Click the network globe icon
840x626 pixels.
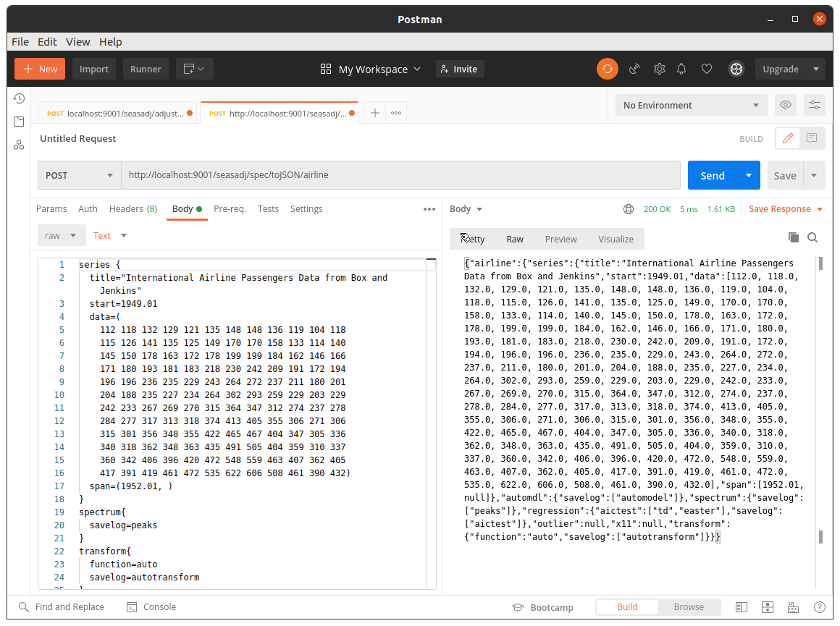629,209
